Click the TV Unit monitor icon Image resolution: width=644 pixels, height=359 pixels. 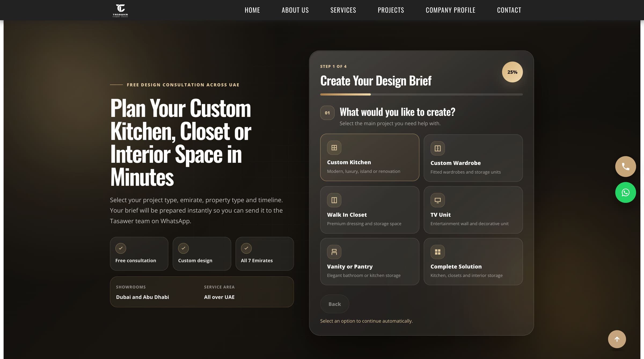(x=438, y=200)
